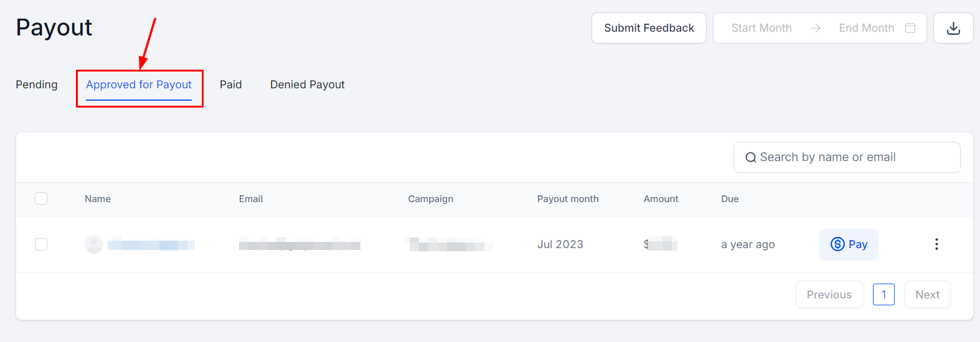Switch to the Pending tab
Viewport: 980px width, 342px height.
37,85
